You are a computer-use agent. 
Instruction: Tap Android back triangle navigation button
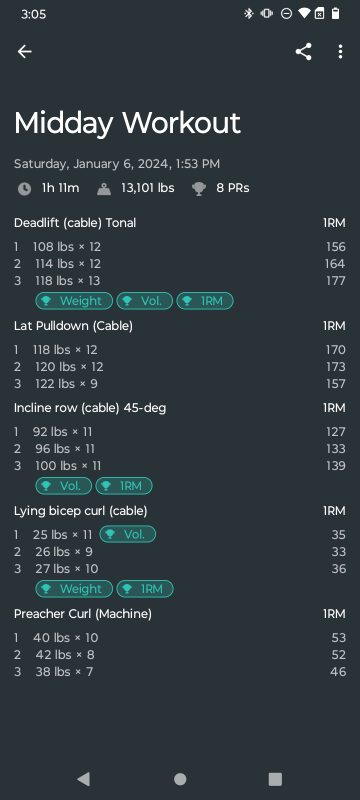pos(84,779)
